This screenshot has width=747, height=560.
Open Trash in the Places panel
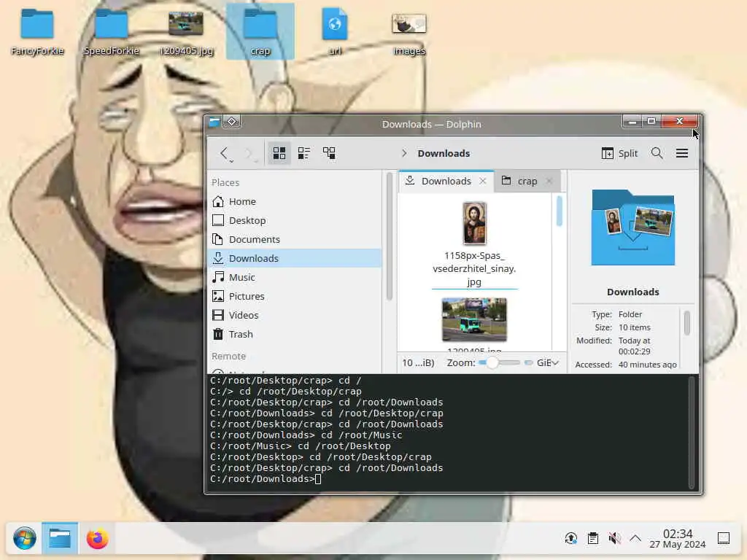point(295,334)
